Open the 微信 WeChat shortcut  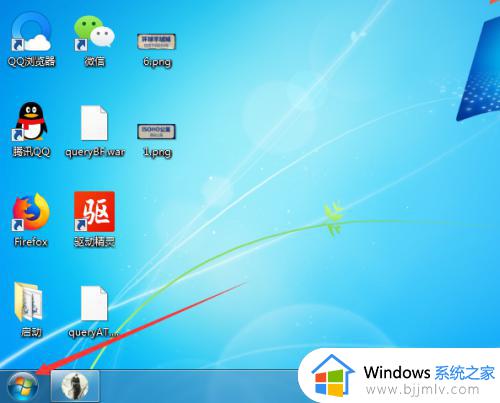94,33
